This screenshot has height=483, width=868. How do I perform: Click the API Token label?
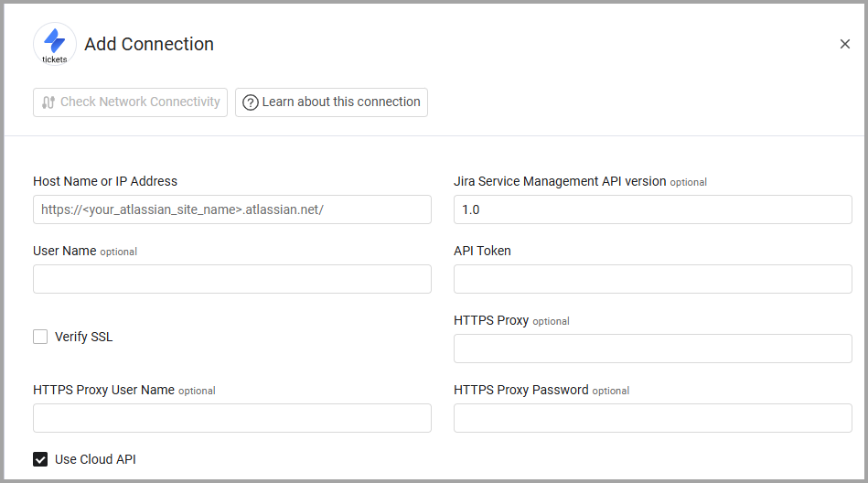(482, 251)
